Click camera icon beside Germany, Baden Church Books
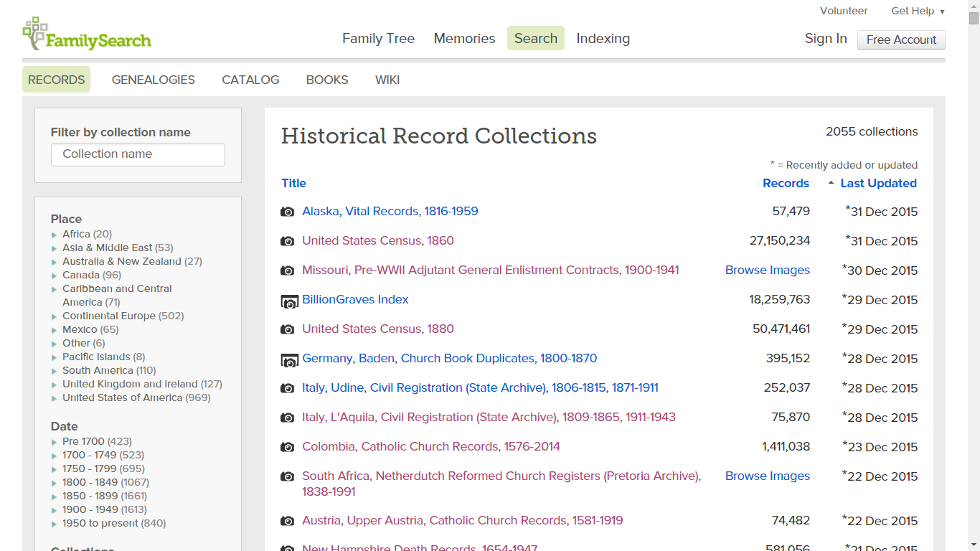Viewport: 980px width, 551px height. (289, 359)
